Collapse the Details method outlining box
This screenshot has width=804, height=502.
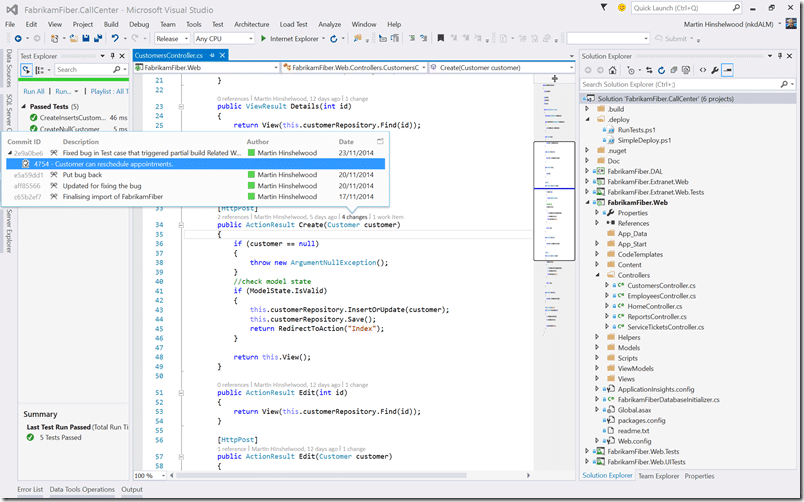tap(181, 107)
